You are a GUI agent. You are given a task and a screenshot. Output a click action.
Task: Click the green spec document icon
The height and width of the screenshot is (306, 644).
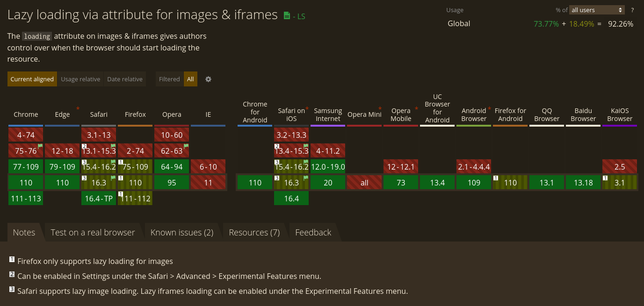pyautogui.click(x=287, y=15)
